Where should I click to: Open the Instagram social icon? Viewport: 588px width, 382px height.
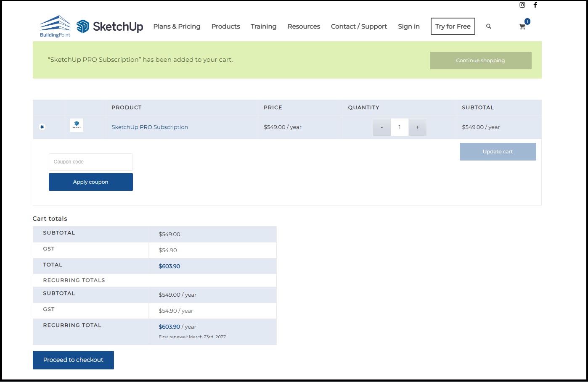click(x=522, y=5)
